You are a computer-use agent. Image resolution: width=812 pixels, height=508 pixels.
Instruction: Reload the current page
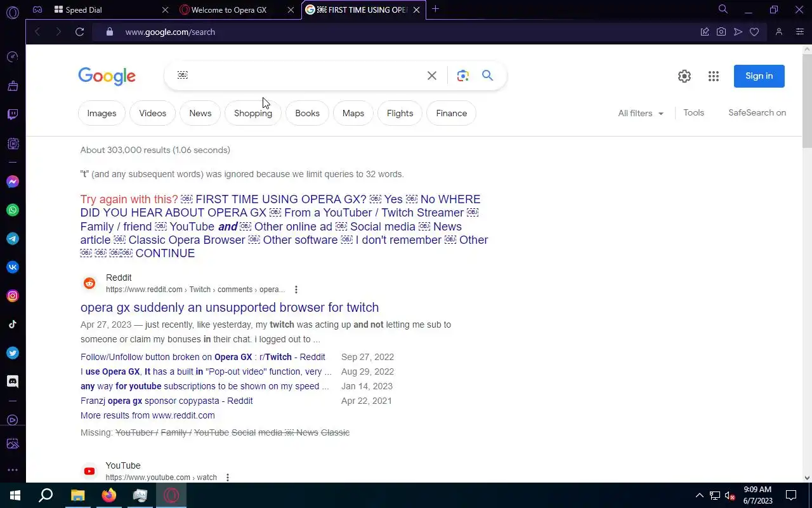(x=79, y=32)
